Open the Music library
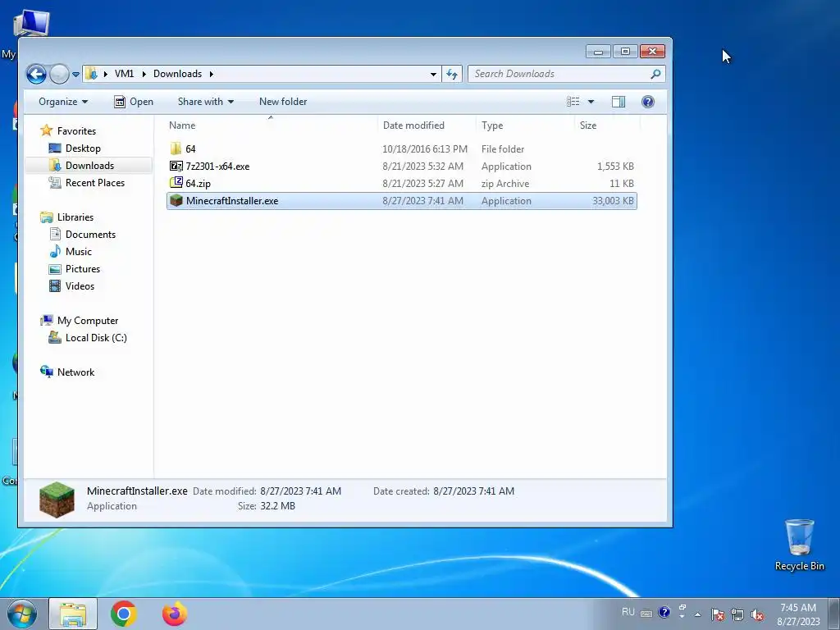 (78, 252)
